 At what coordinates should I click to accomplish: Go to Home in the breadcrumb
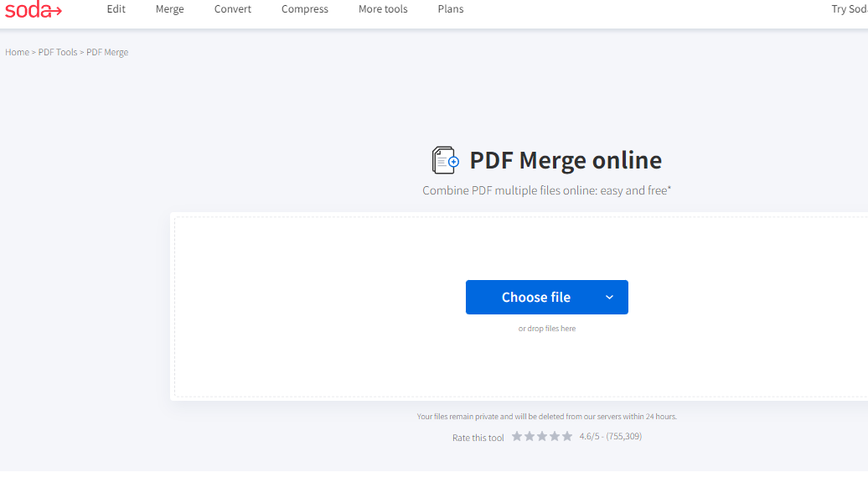coord(17,52)
